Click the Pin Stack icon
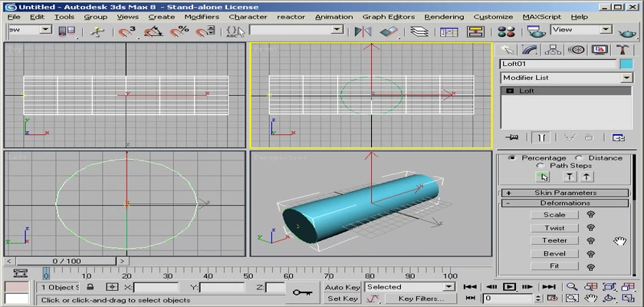The image size is (644, 307). 511,137
